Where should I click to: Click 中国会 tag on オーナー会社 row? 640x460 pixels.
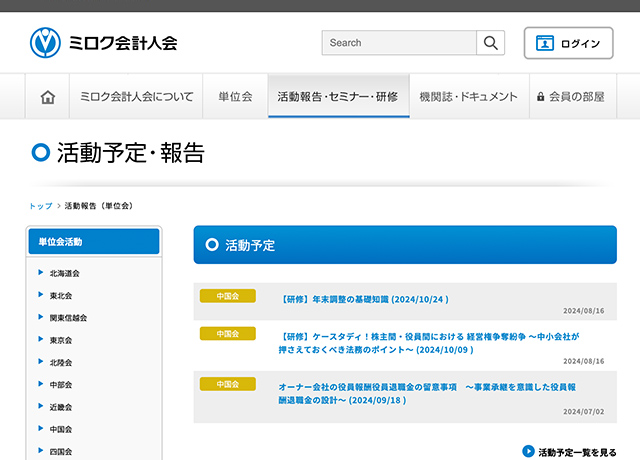click(228, 384)
